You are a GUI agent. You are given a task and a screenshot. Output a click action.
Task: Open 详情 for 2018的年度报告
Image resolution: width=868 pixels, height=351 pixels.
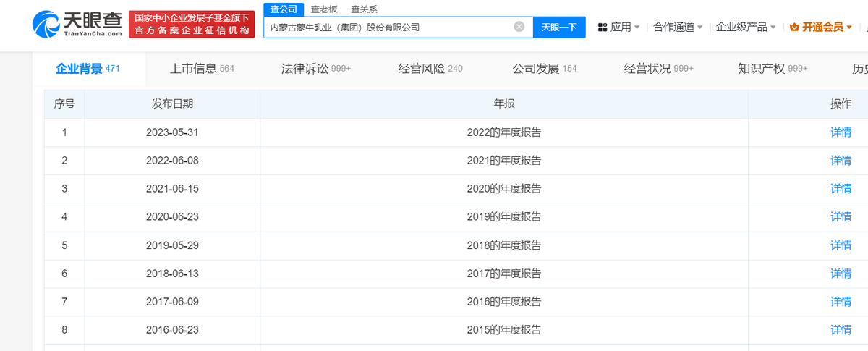pyautogui.click(x=841, y=245)
